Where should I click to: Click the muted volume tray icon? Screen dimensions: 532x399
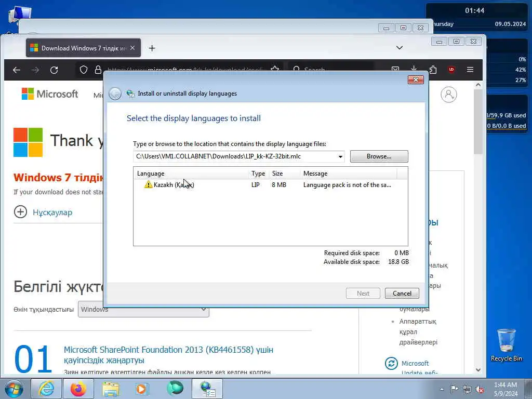[480, 389]
